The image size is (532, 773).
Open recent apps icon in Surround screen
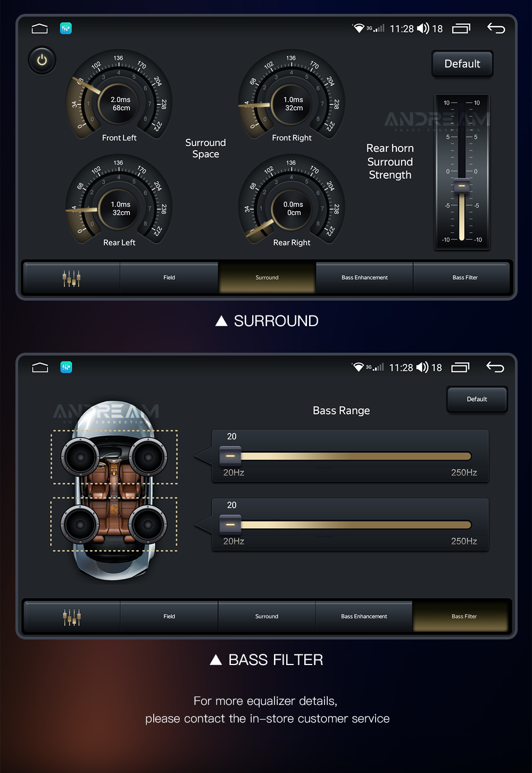(x=461, y=29)
